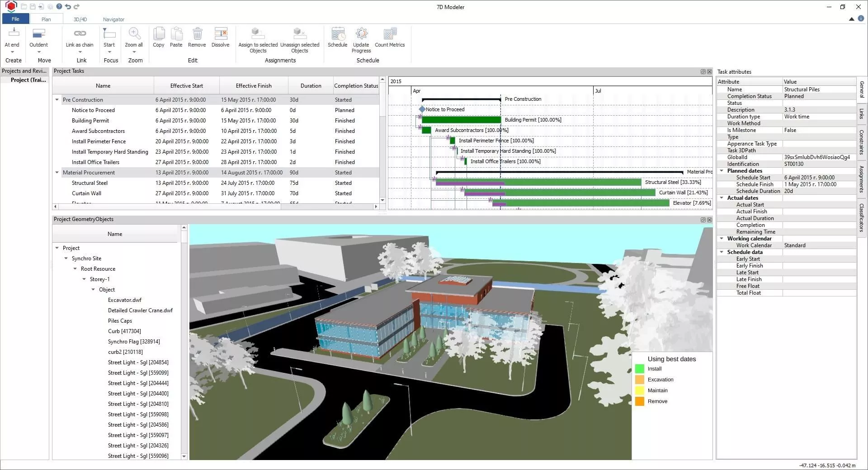Click the Zoom all magnifier icon
Viewport: 868px width, 470px height.
[134, 34]
